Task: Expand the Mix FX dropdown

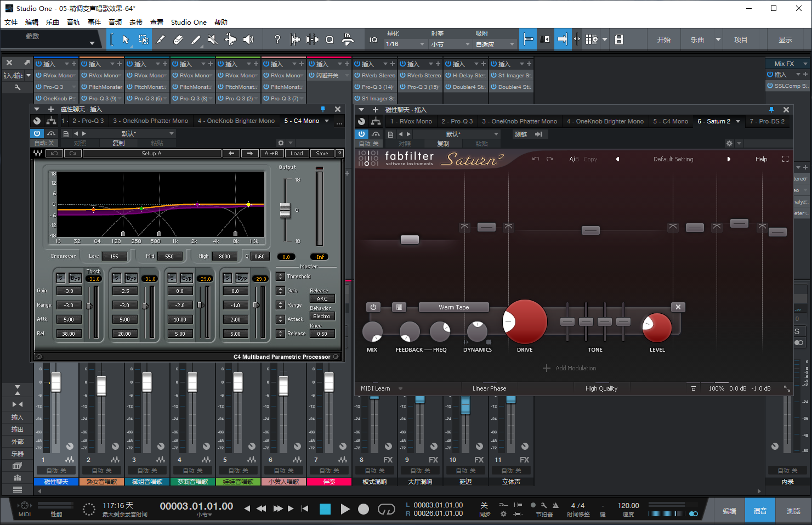Action: pos(805,64)
